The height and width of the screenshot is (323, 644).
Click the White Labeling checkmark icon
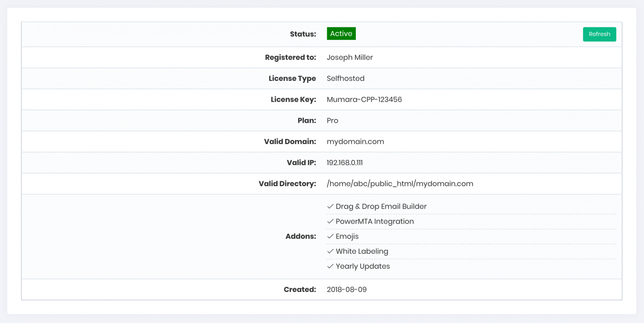click(x=330, y=251)
